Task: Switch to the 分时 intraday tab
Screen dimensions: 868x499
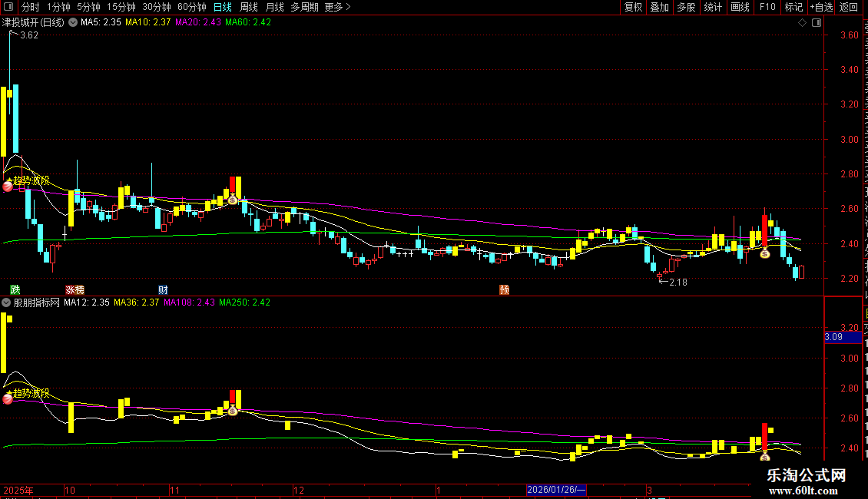Action: pos(31,7)
